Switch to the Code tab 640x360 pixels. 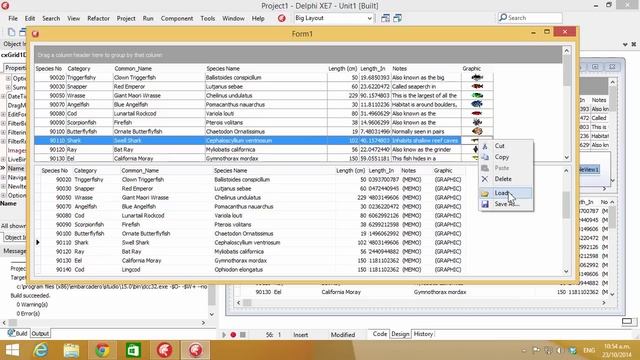coord(379,334)
